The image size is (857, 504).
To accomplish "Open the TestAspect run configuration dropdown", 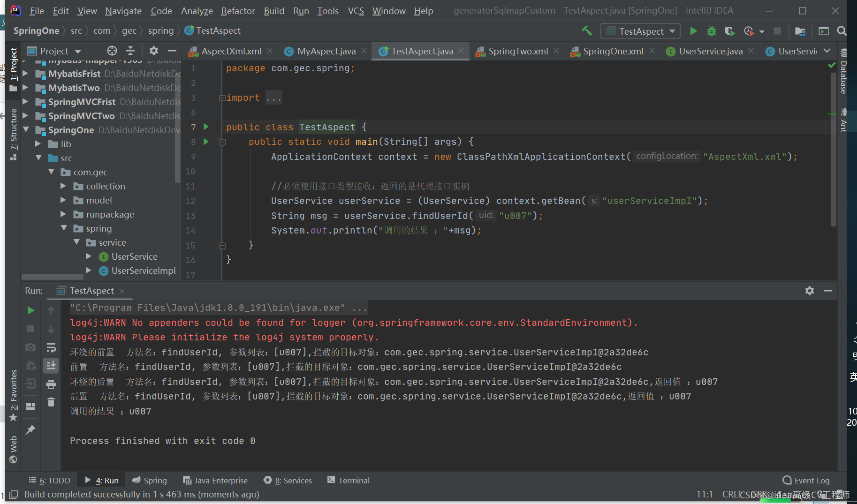I will [x=641, y=31].
